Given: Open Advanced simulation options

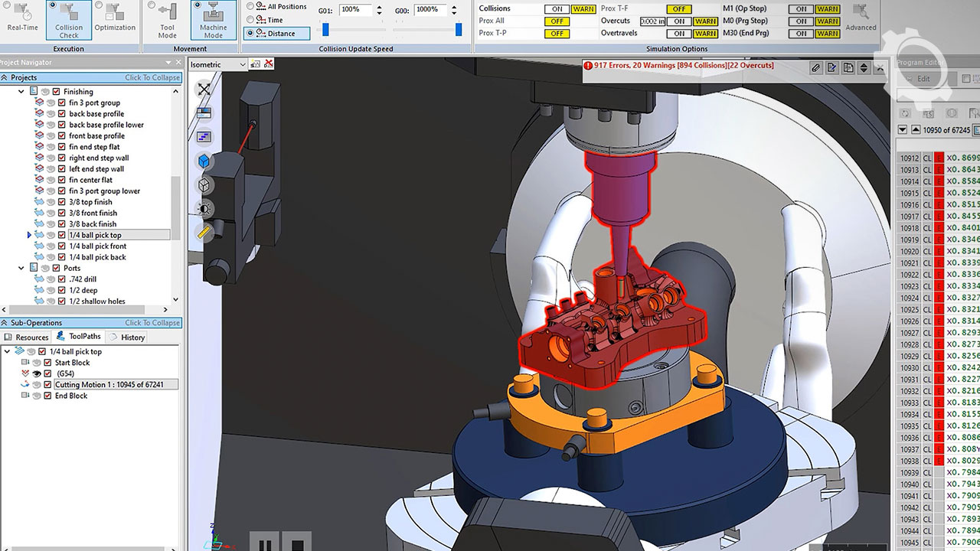Looking at the screenshot, I should pos(861,18).
